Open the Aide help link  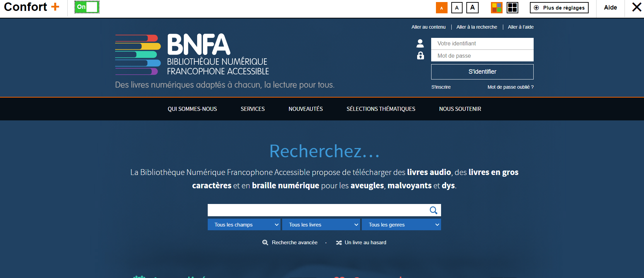[x=611, y=8]
